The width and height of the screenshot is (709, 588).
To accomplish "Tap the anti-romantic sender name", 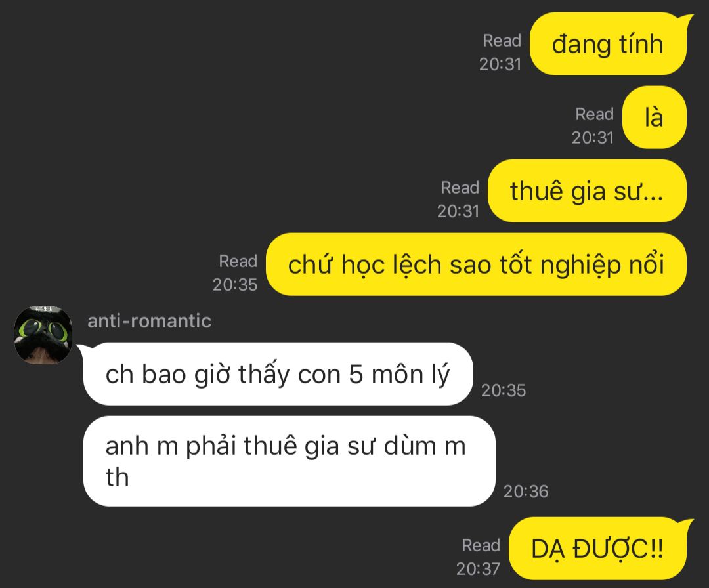I will pos(149,321).
